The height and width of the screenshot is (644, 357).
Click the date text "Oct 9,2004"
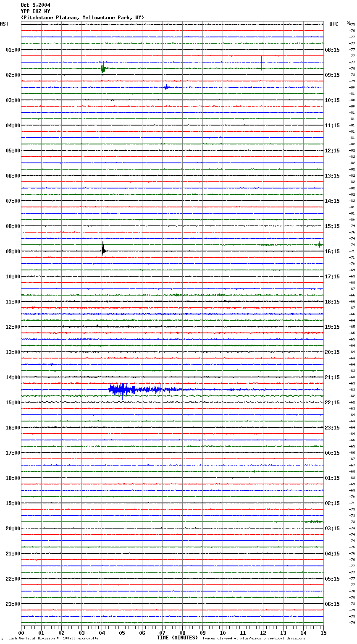pos(35,5)
